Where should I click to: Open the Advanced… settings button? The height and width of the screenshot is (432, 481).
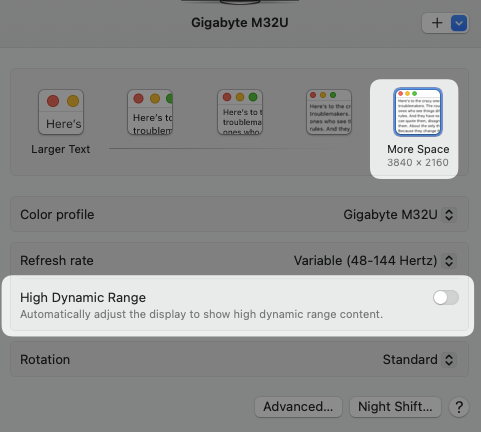tap(298, 407)
